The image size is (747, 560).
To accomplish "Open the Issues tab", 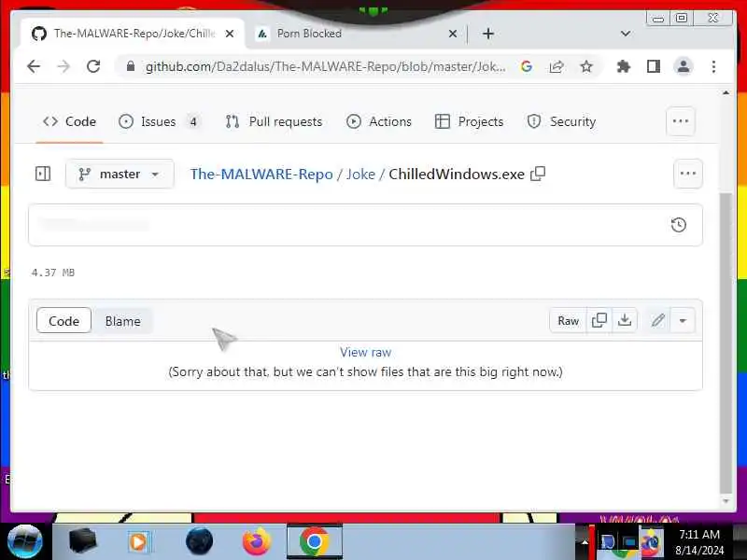I will coord(159,122).
